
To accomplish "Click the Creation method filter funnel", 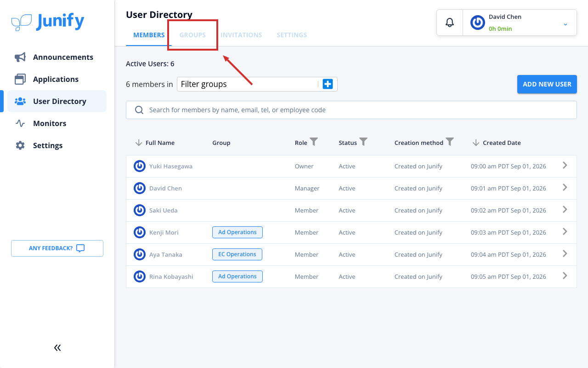I will tap(450, 142).
